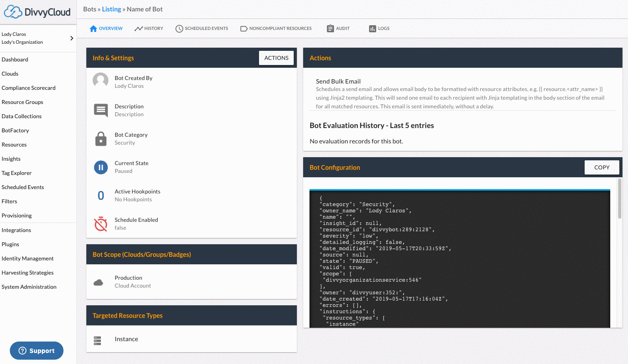This screenshot has width=628, height=364.
Task: Click the History chart line icon
Action: [138, 28]
